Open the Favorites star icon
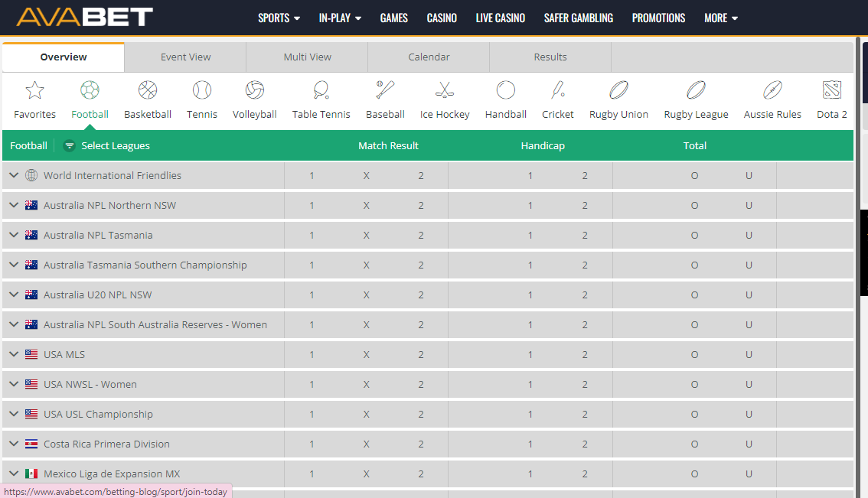Image resolution: width=868 pixels, height=498 pixels. 35,90
